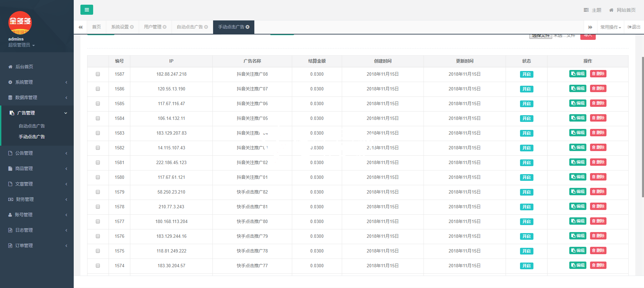Close the 手动点击广告 tab
644x288 pixels.
point(248,27)
